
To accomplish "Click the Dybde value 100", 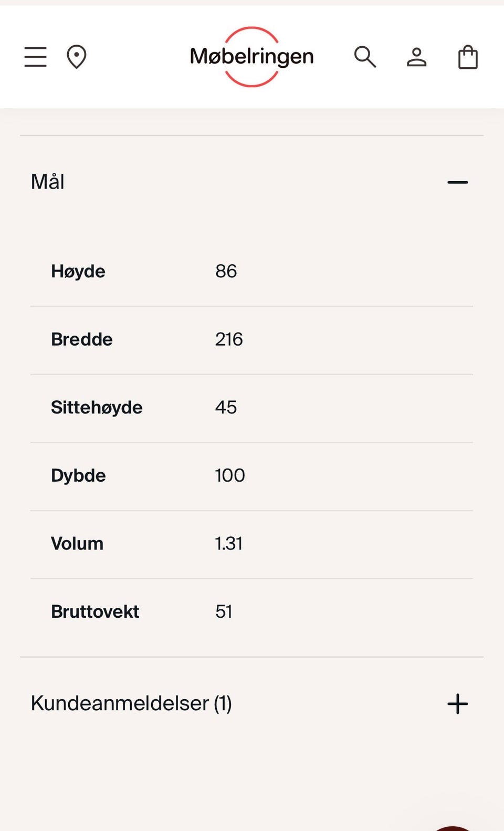I will pyautogui.click(x=230, y=475).
